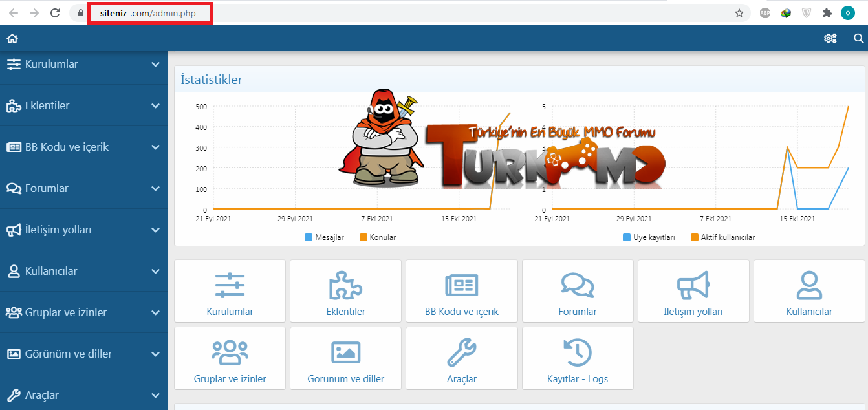Open the Forumlar chat bubbles tile
868x410 pixels.
pyautogui.click(x=578, y=291)
